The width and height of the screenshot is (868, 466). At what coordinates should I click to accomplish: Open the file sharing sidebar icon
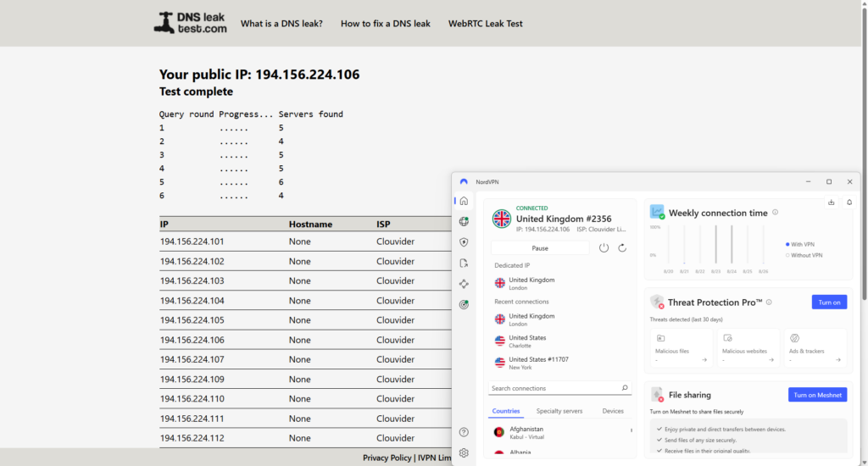[x=464, y=263]
